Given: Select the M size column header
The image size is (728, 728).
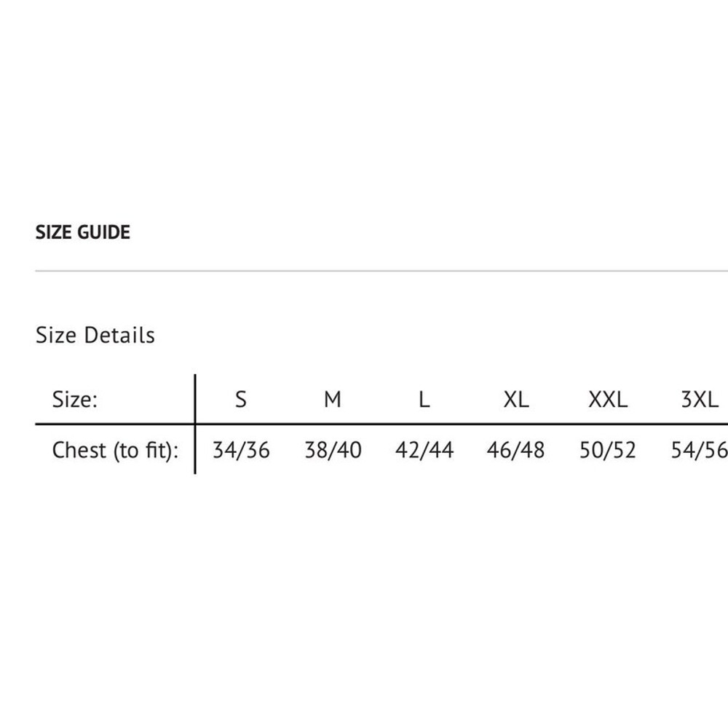Looking at the screenshot, I should [333, 400].
